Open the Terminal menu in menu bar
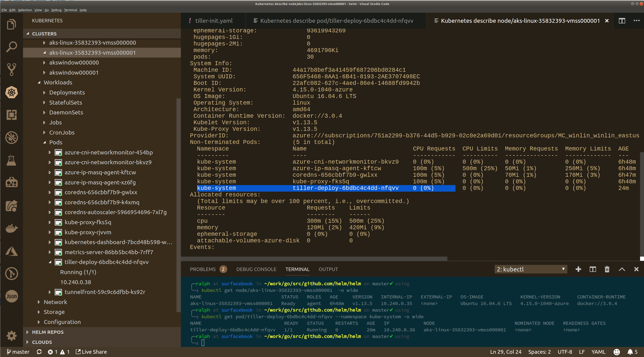The height and width of the screenshot is (357, 644). [x=70, y=10]
